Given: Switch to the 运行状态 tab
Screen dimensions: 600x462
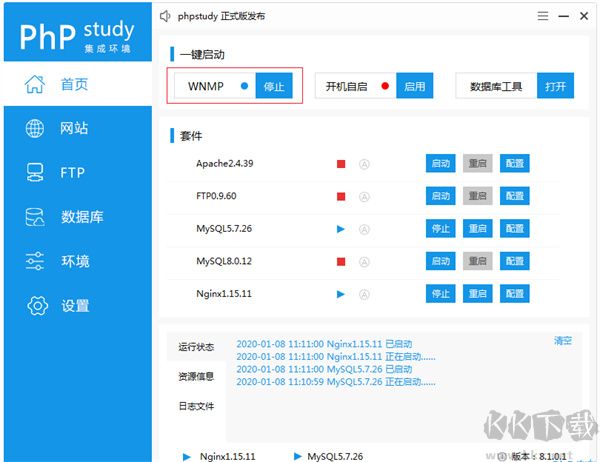Looking at the screenshot, I should tap(196, 347).
